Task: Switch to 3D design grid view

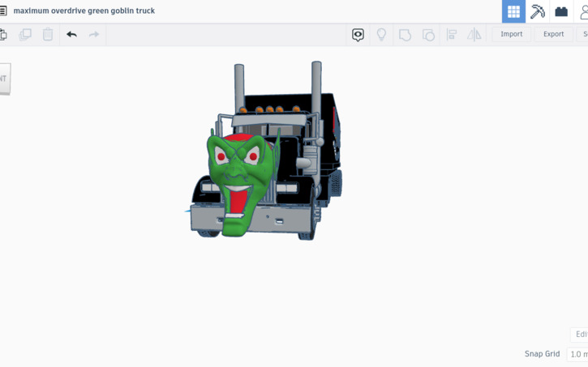Action: pyautogui.click(x=513, y=11)
